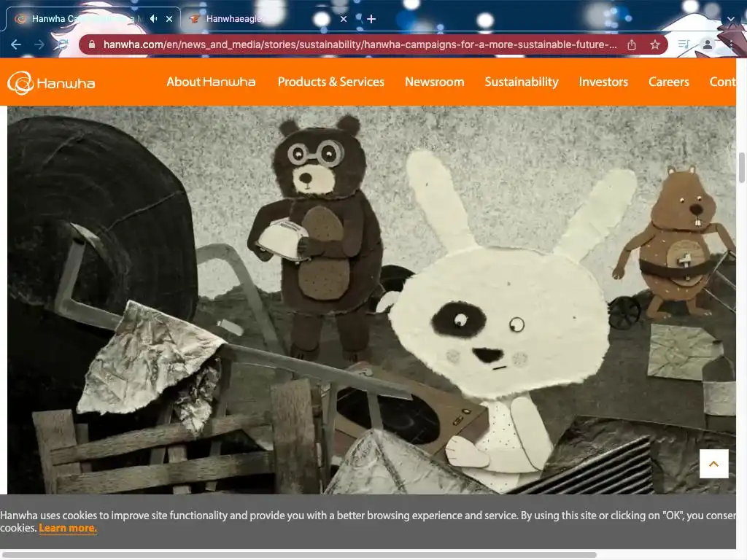Click the vertical page scrollbar thumb
Screen dimensions: 747x560
coord(742,168)
